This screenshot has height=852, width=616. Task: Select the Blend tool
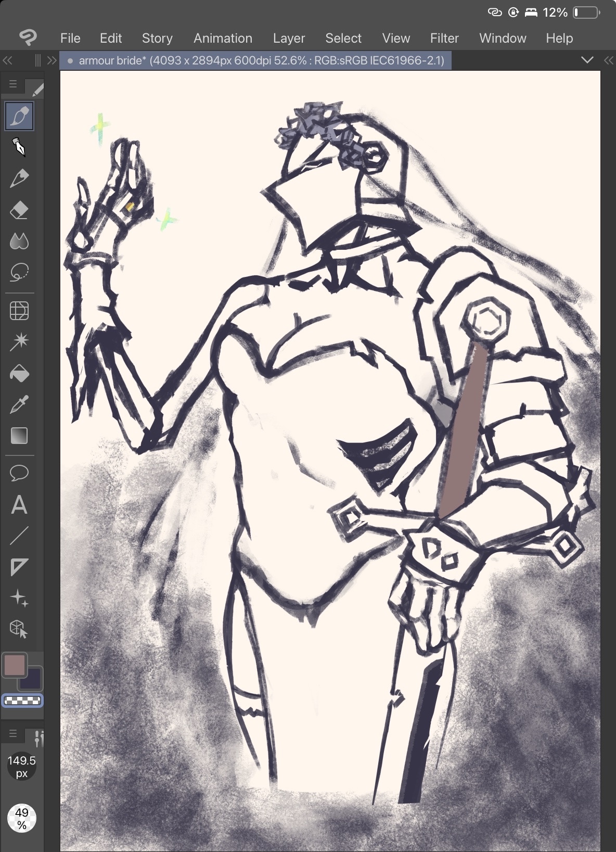[19, 241]
